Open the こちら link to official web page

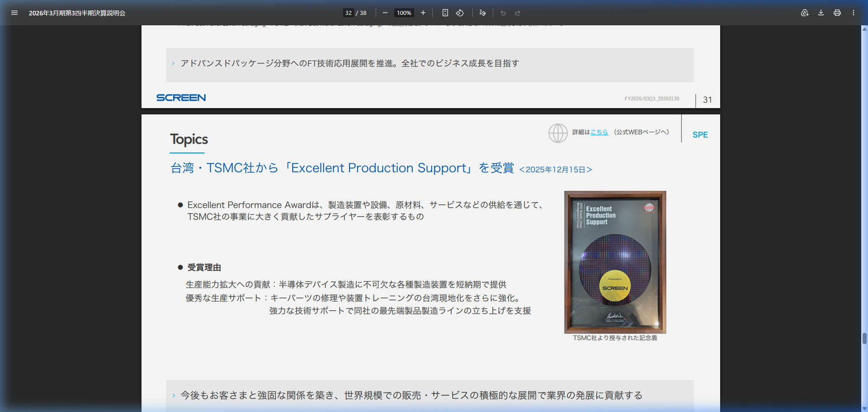[x=599, y=132]
